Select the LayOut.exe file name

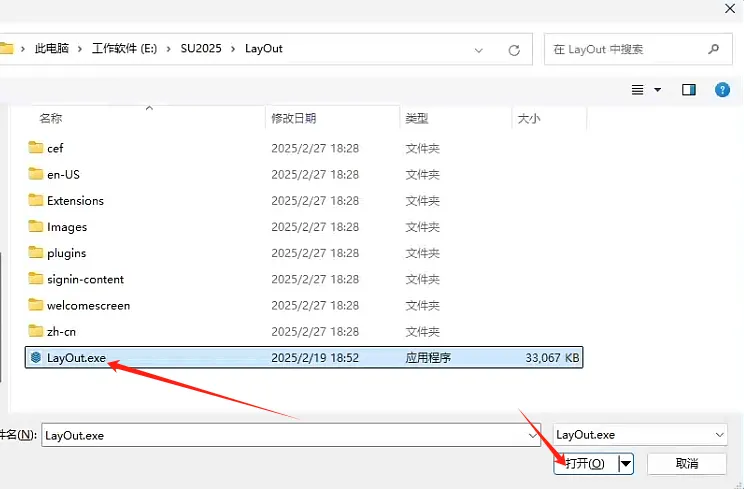76,358
